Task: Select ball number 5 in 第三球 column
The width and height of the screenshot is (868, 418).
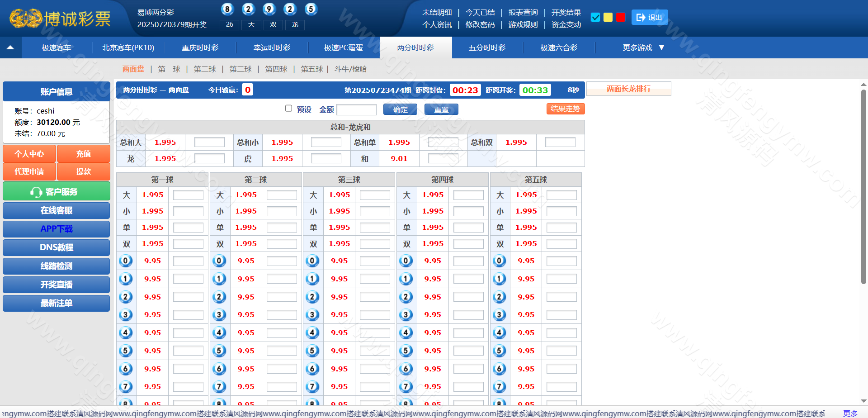Action: [x=312, y=351]
